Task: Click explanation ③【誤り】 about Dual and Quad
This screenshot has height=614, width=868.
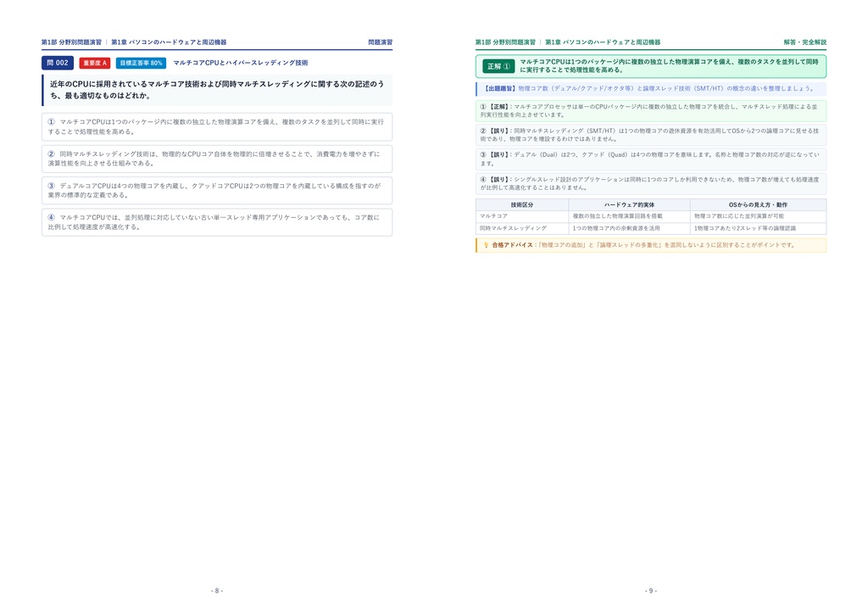Action: pos(651,159)
